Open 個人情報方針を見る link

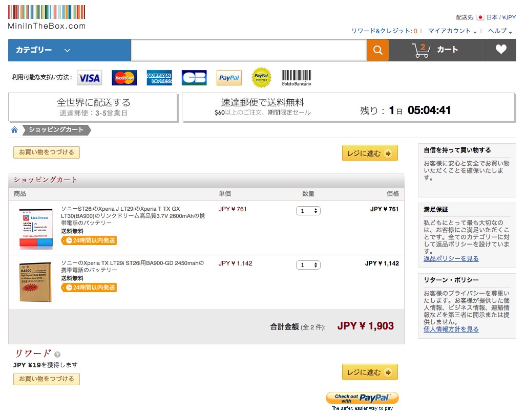point(451,329)
